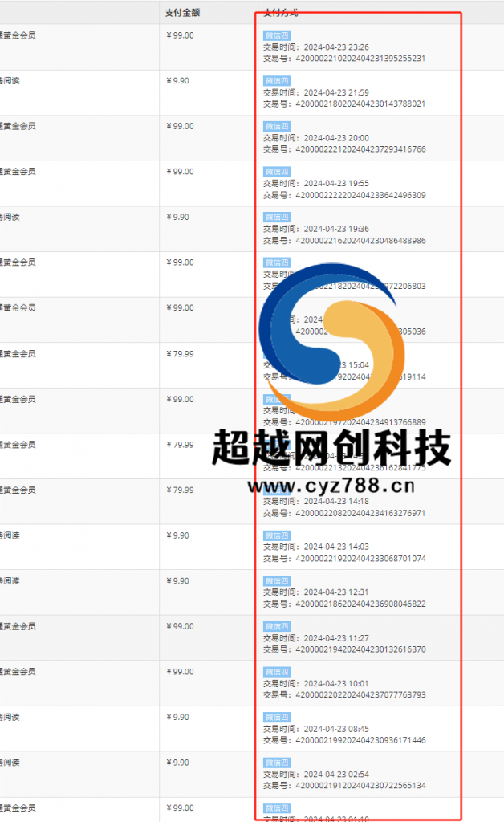
Task: Click transaction number 4200002222202404233642496309
Action: coord(360,195)
